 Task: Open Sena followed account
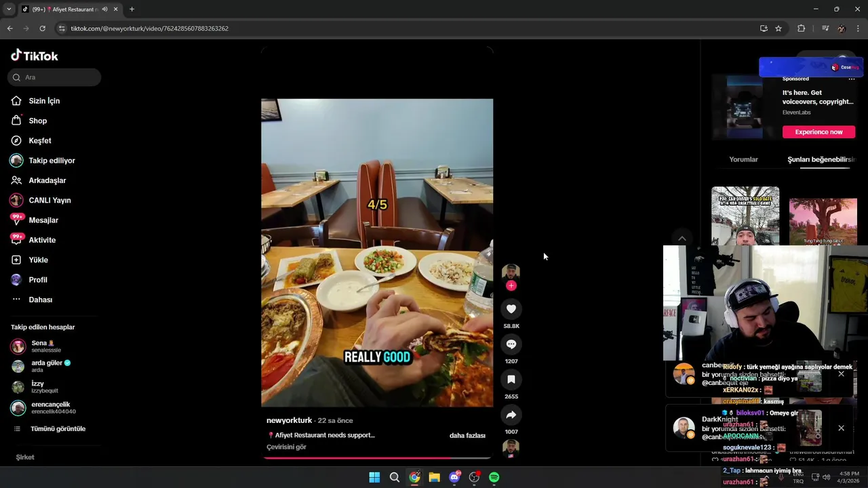pos(47,346)
